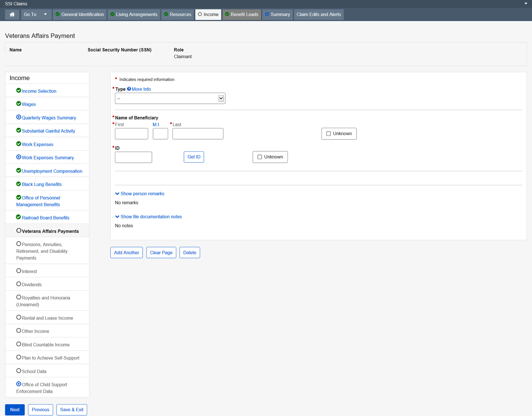Click the home icon in navigation bar

tap(12, 14)
